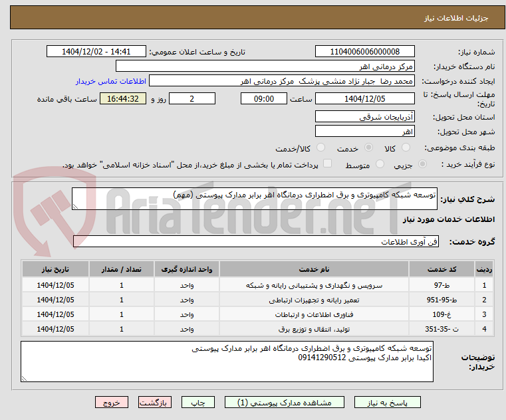Click the نام خدمت column header
The width and height of the screenshot is (506, 420).
314,269
